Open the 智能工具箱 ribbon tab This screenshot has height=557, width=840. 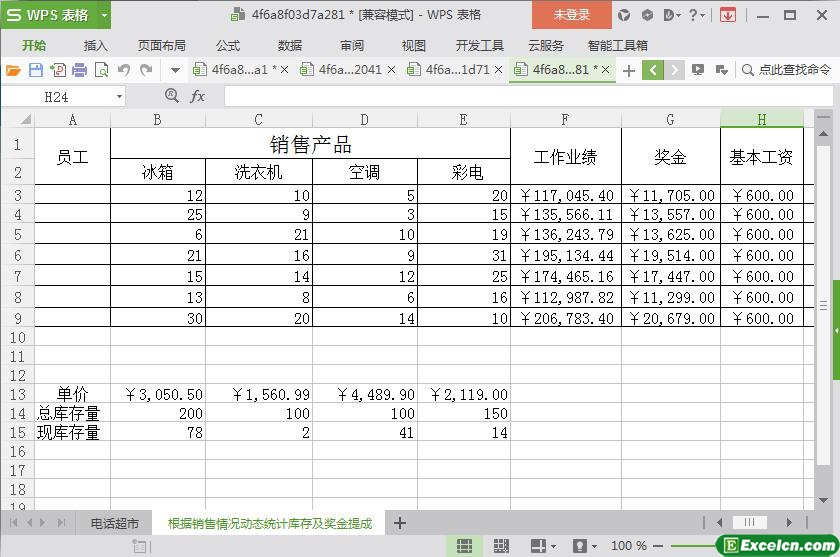(x=618, y=46)
